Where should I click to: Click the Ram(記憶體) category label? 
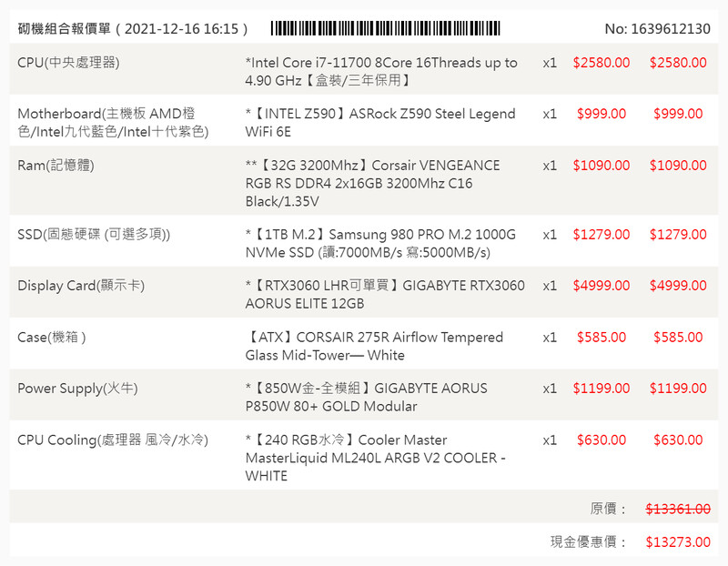(x=56, y=166)
